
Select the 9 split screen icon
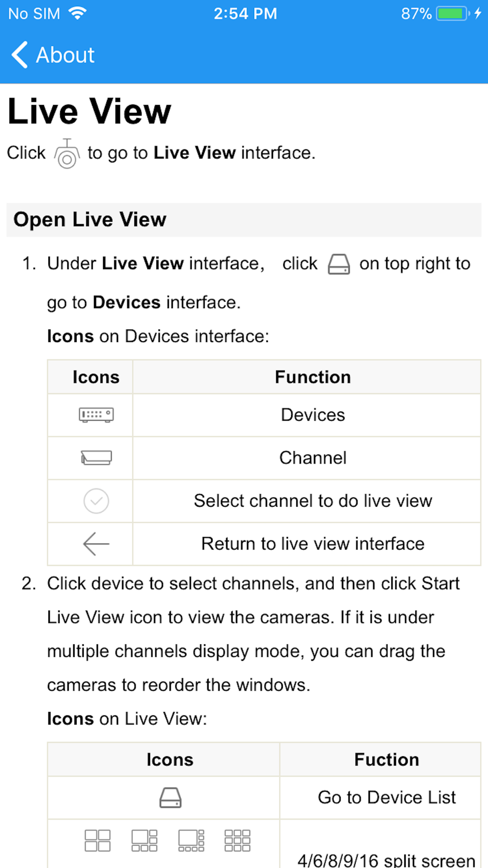tap(237, 841)
